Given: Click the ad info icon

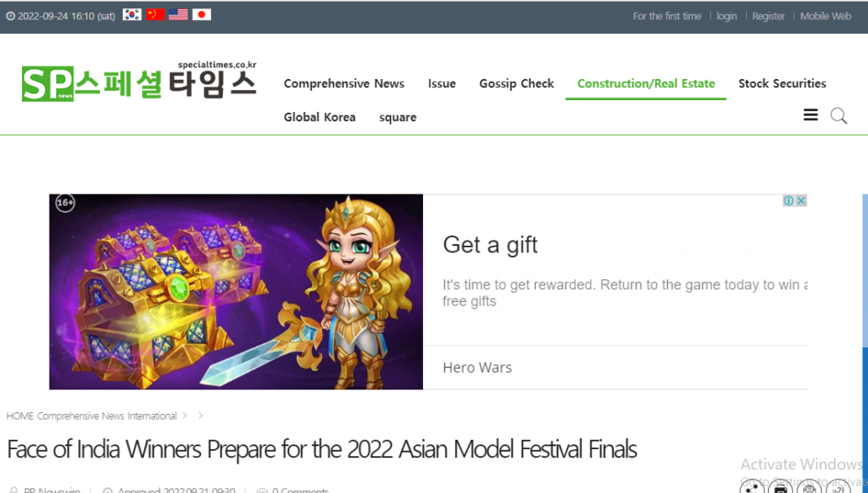Looking at the screenshot, I should (788, 200).
